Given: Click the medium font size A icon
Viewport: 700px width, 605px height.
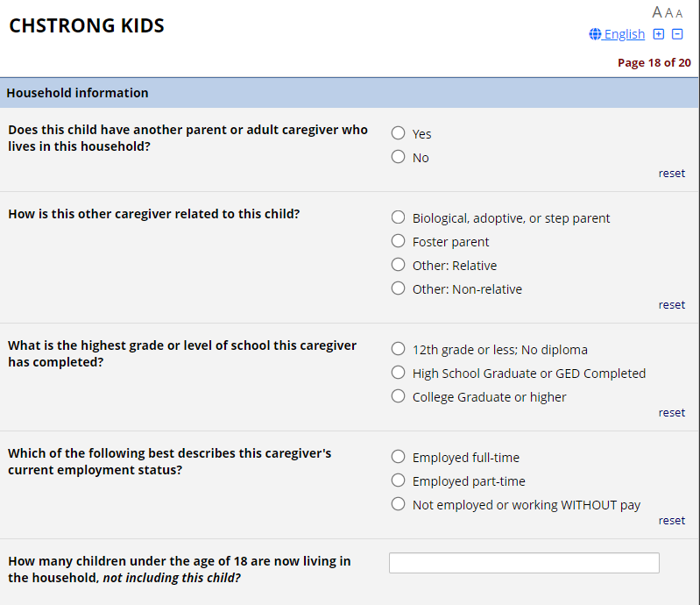Looking at the screenshot, I should [x=668, y=13].
